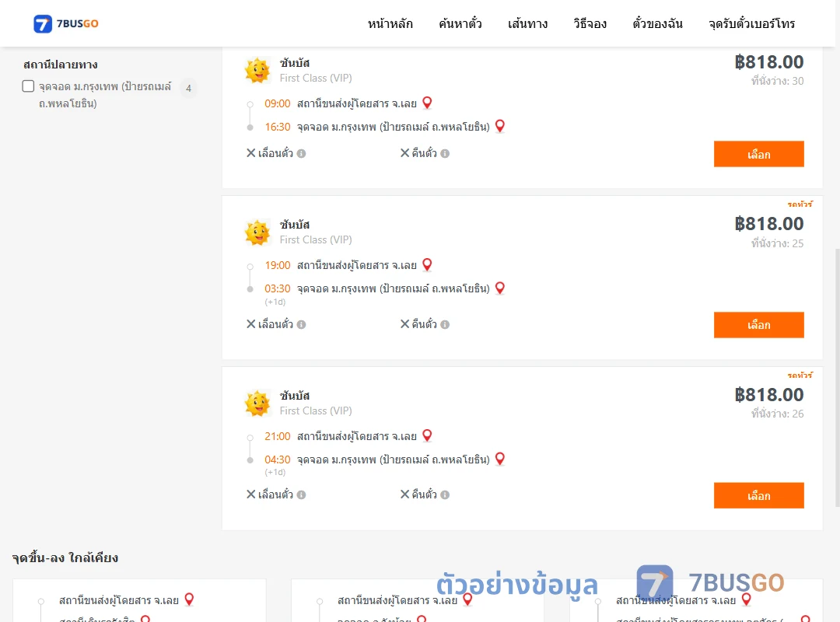Open map pin for 04:30 arrival stop

click(500, 460)
